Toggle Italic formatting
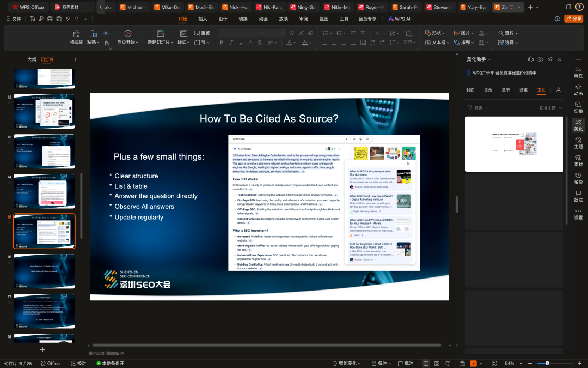The height and width of the screenshot is (368, 588). 231,43
